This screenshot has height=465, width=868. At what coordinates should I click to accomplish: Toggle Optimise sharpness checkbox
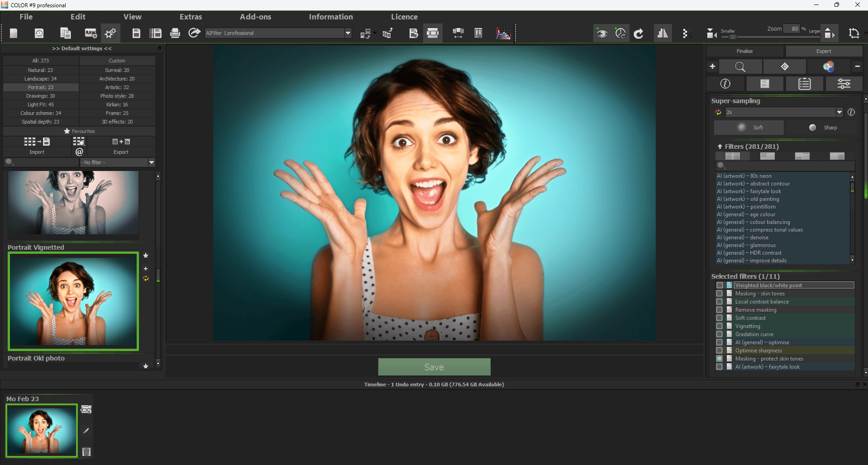pyautogui.click(x=720, y=351)
